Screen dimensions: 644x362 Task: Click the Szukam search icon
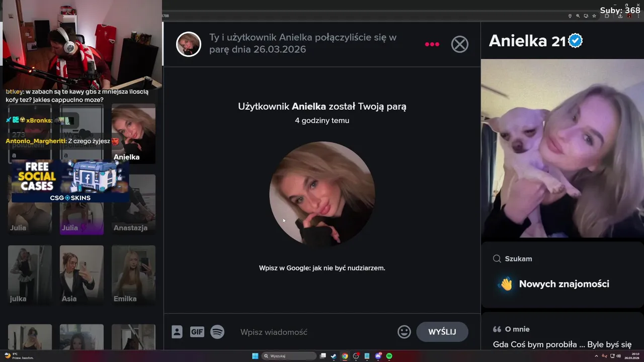click(497, 258)
